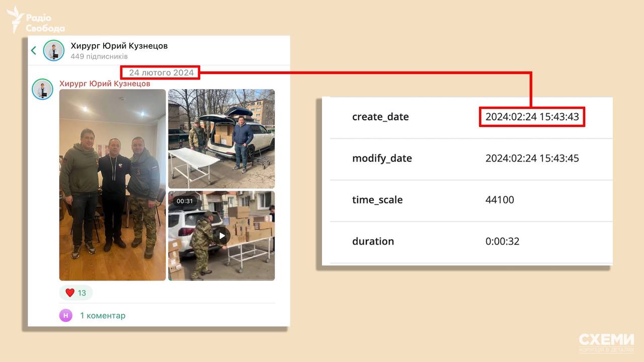The image size is (644, 362).
Task: Open the photo of three men standing
Action: [x=113, y=185]
